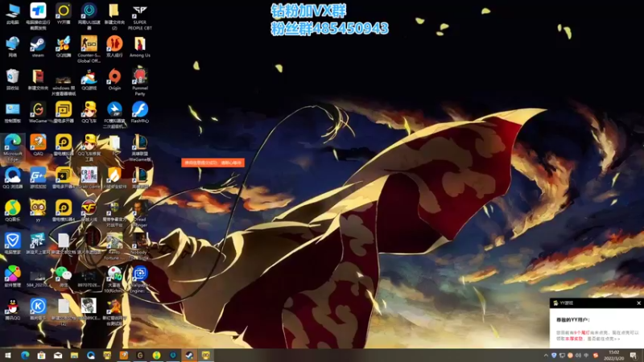644x362 pixels.
Task: Launch the Steam desktop shortcut
Action: 38,47
